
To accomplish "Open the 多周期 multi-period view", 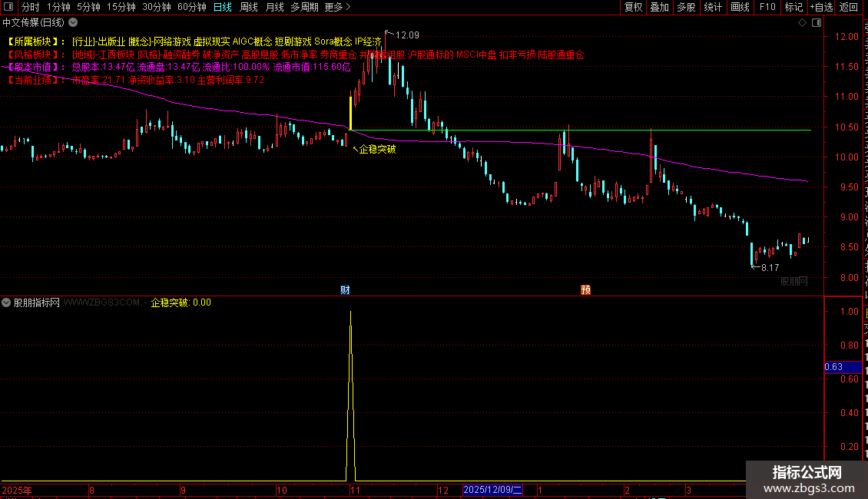I will point(304,7).
